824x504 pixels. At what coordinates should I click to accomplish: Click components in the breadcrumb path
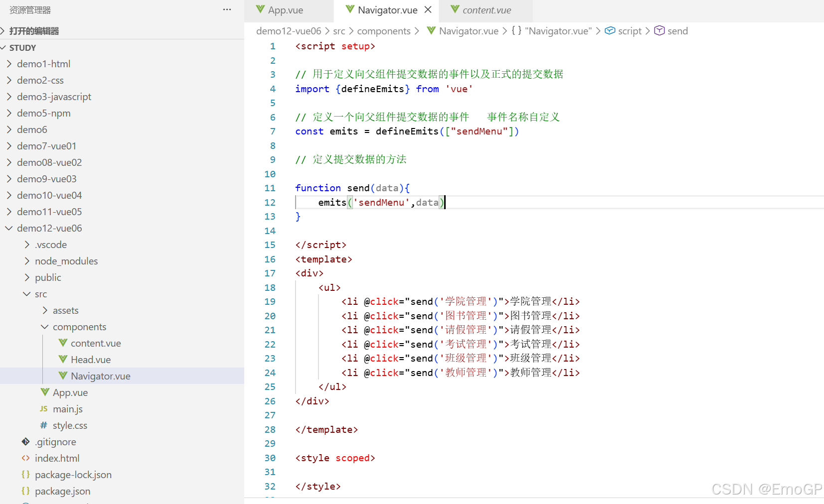384,31
